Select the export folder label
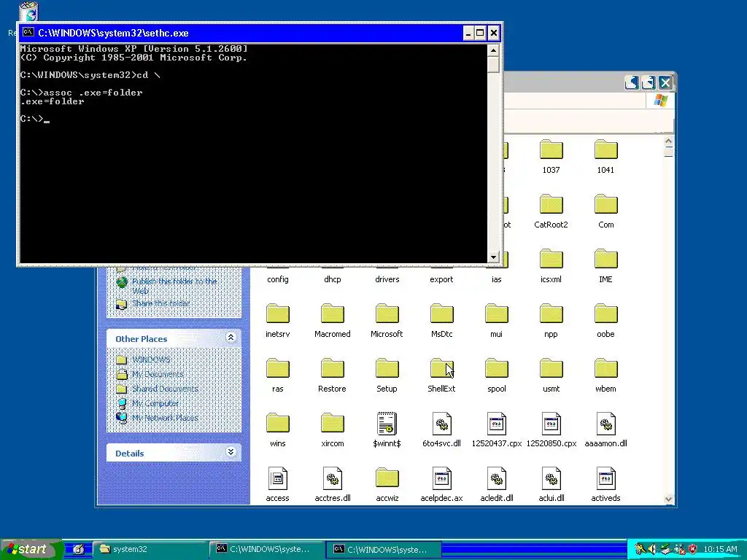 tap(441, 279)
